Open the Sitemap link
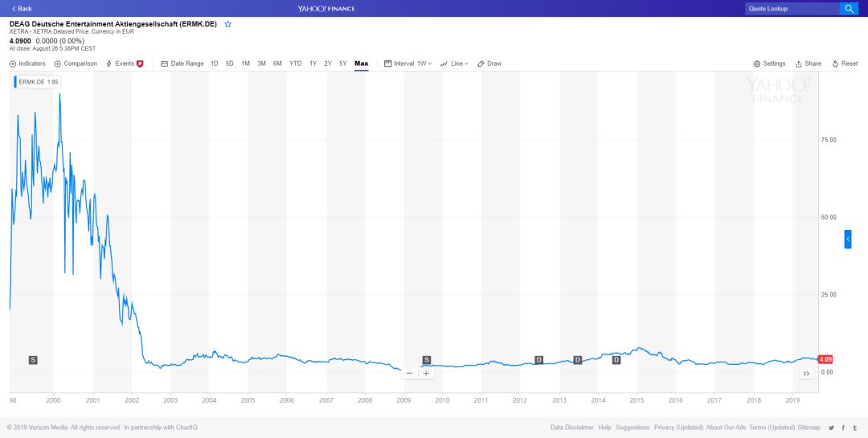 (x=809, y=428)
